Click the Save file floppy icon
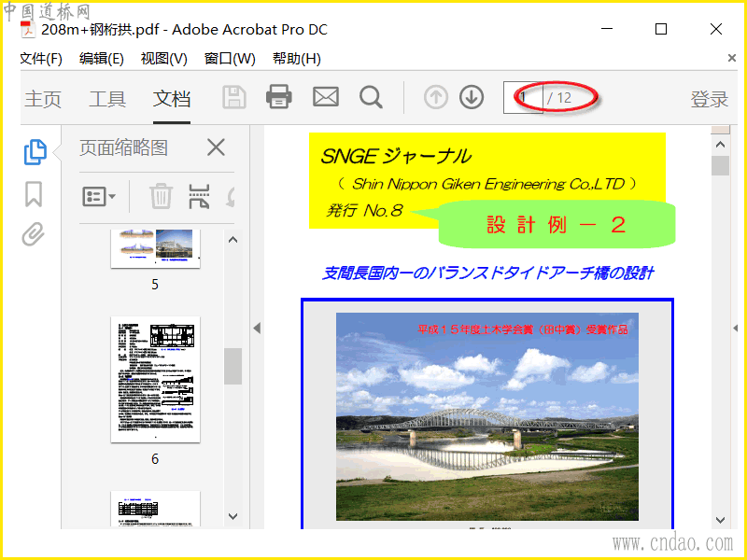747x560 pixels. pos(234,98)
